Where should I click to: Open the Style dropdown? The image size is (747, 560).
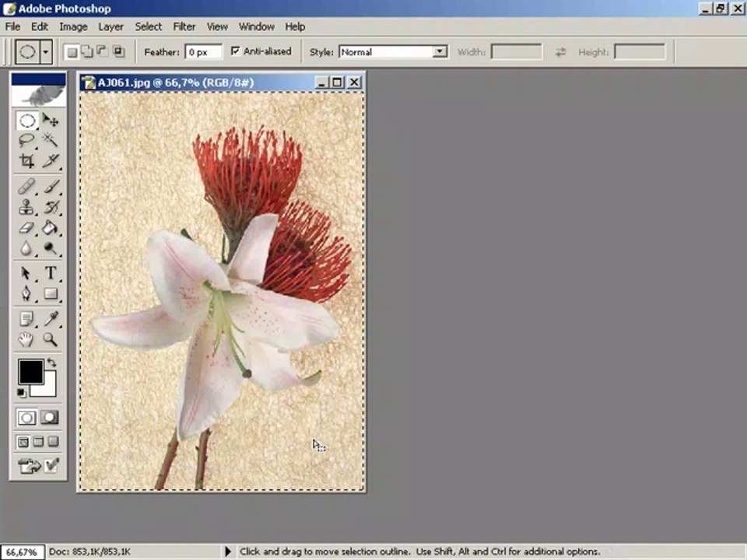[440, 52]
